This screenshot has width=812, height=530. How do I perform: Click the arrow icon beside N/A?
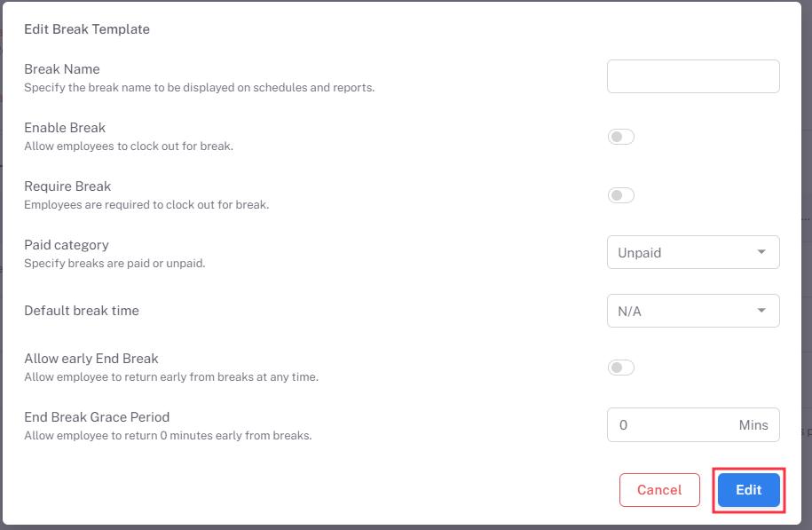(761, 311)
